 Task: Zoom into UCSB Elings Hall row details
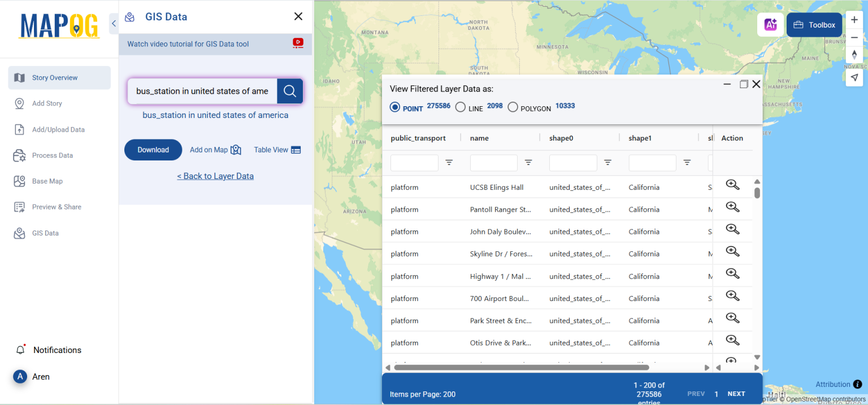[732, 185]
